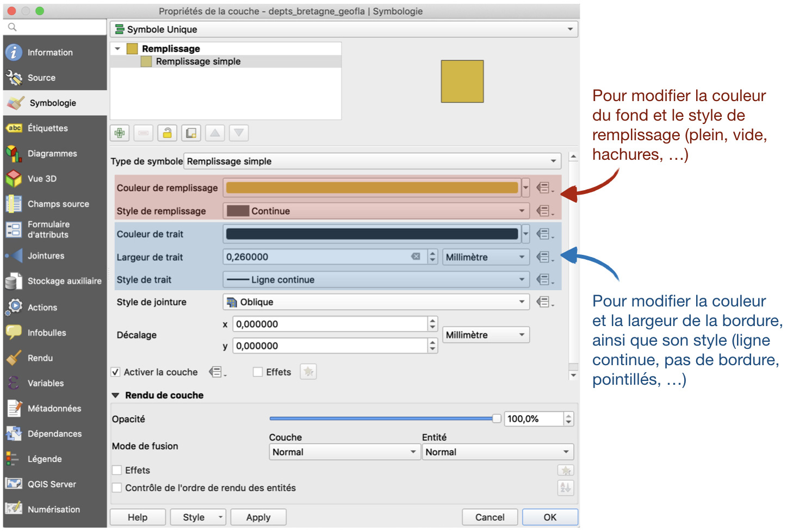Toggle the Activer la couche checkbox
Viewport: 787px width, 532px height.
(x=115, y=372)
